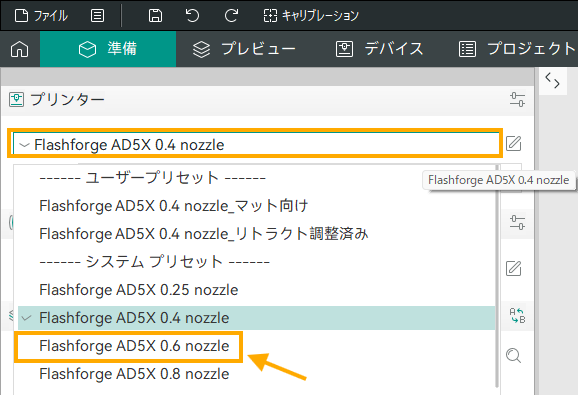Open the printer preset combo box
578x395 pixels.
[x=256, y=144]
